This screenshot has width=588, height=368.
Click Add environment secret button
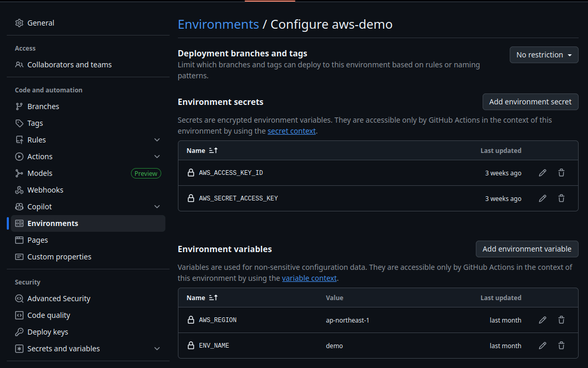(x=530, y=102)
